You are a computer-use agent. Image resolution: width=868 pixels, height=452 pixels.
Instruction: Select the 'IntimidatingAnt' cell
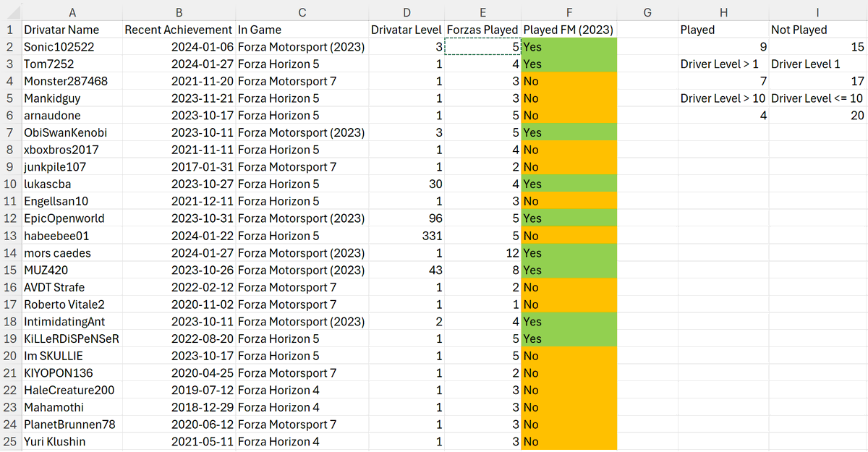pyautogui.click(x=72, y=322)
